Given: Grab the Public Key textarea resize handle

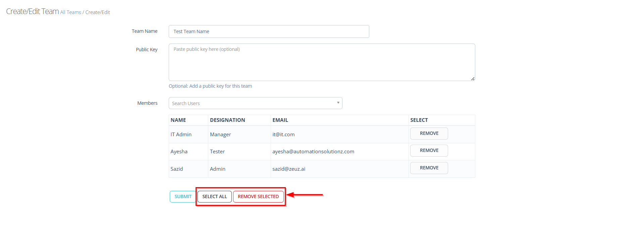Looking at the screenshot, I should pos(473,79).
